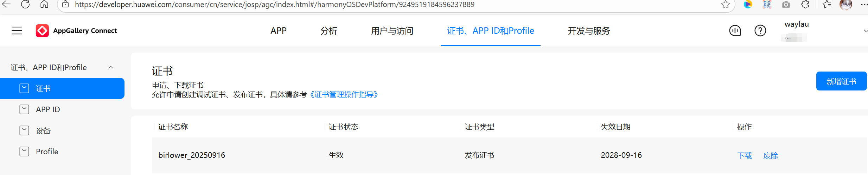This screenshot has width=868, height=175.
Task: Open browser extensions puzzle icon
Action: tap(805, 5)
